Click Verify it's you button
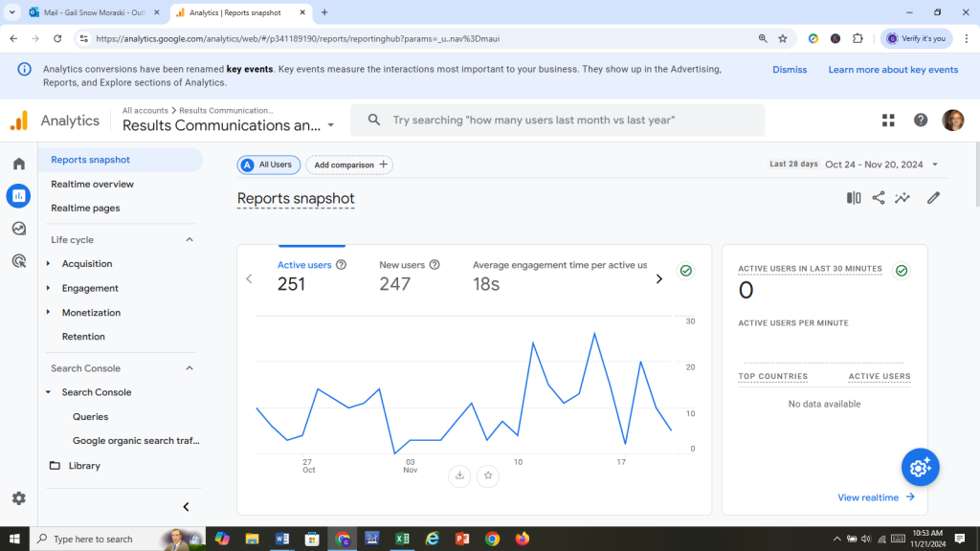Image resolution: width=980 pixels, height=551 pixels. pos(916,38)
